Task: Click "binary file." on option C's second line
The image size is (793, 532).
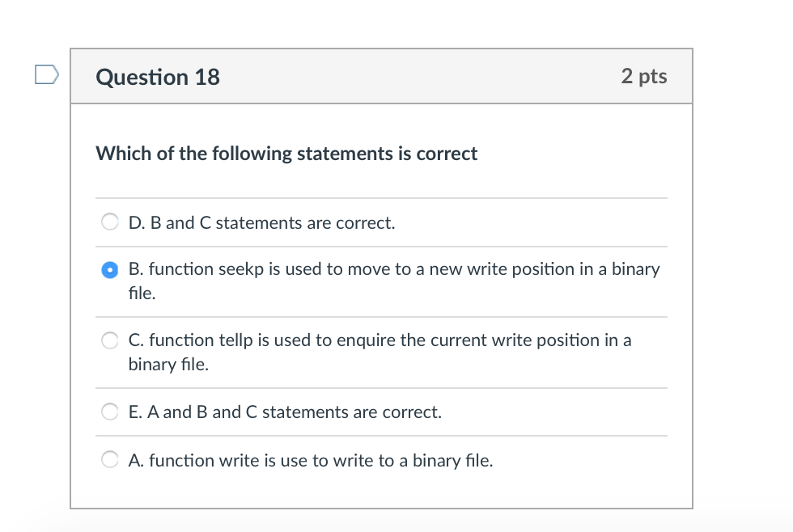Action: 168,365
